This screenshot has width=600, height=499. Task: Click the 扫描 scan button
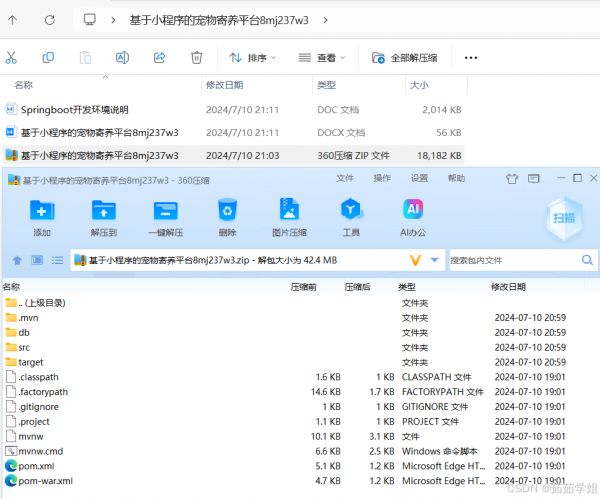coord(564,218)
